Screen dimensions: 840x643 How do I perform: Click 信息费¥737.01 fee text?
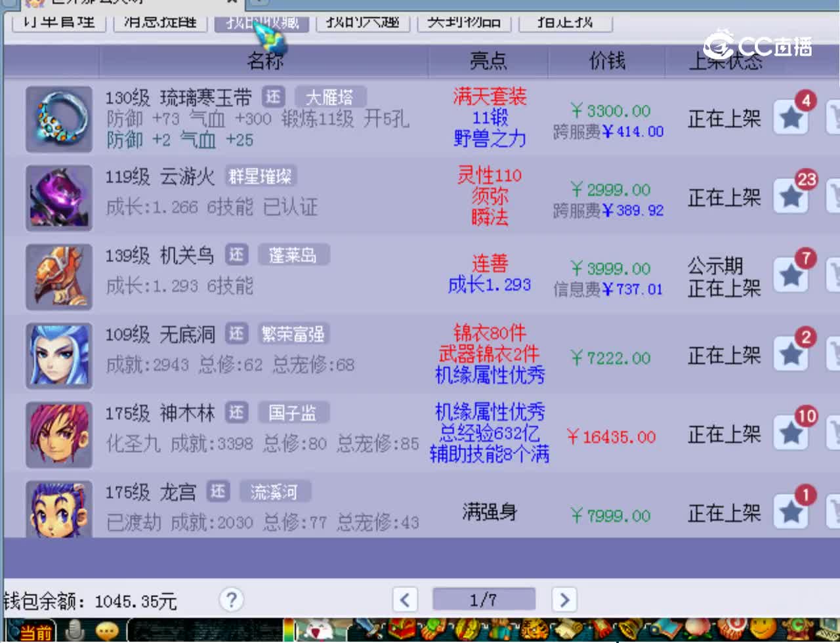coord(608,289)
